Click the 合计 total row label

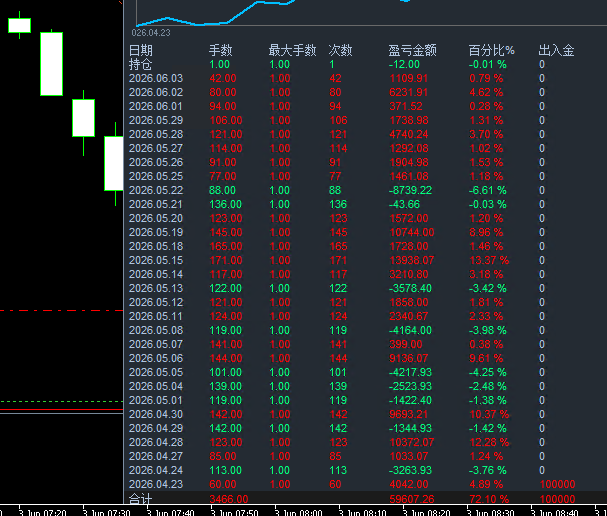click(141, 499)
